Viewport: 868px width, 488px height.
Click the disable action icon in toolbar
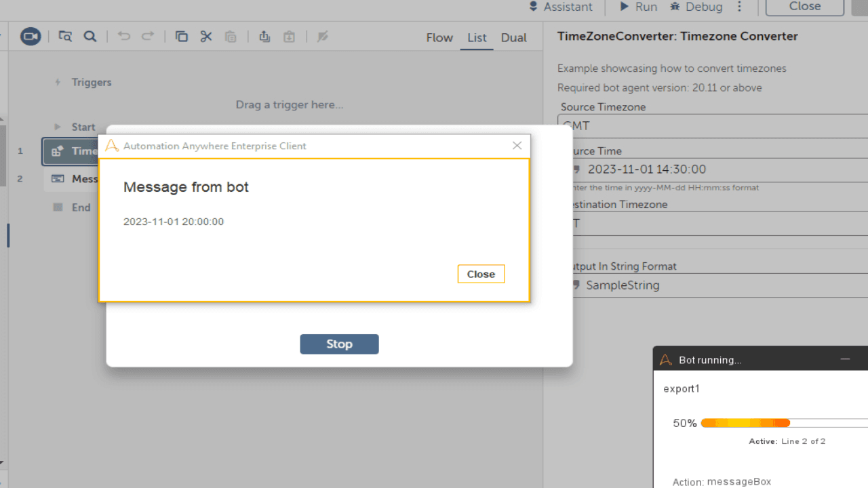pyautogui.click(x=323, y=37)
